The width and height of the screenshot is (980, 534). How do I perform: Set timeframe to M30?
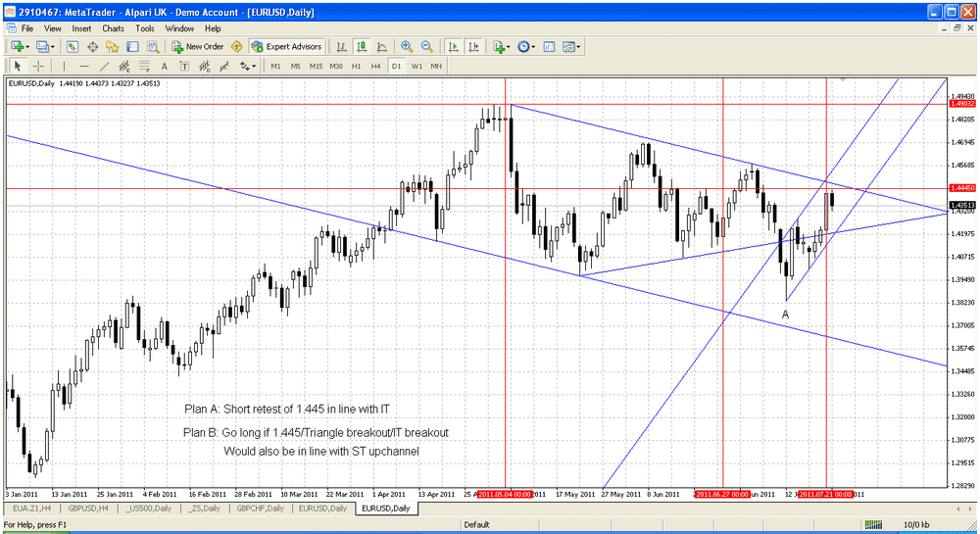coord(336,66)
